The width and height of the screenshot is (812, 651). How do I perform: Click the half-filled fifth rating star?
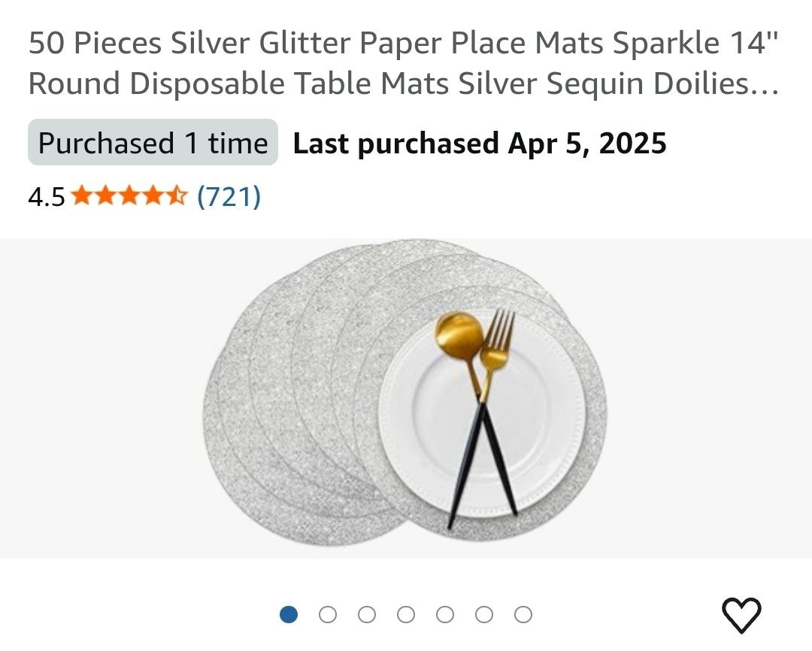coord(177,196)
